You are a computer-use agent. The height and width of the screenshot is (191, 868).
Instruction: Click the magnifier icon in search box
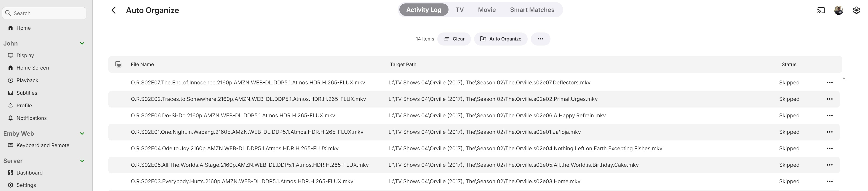tap(8, 13)
